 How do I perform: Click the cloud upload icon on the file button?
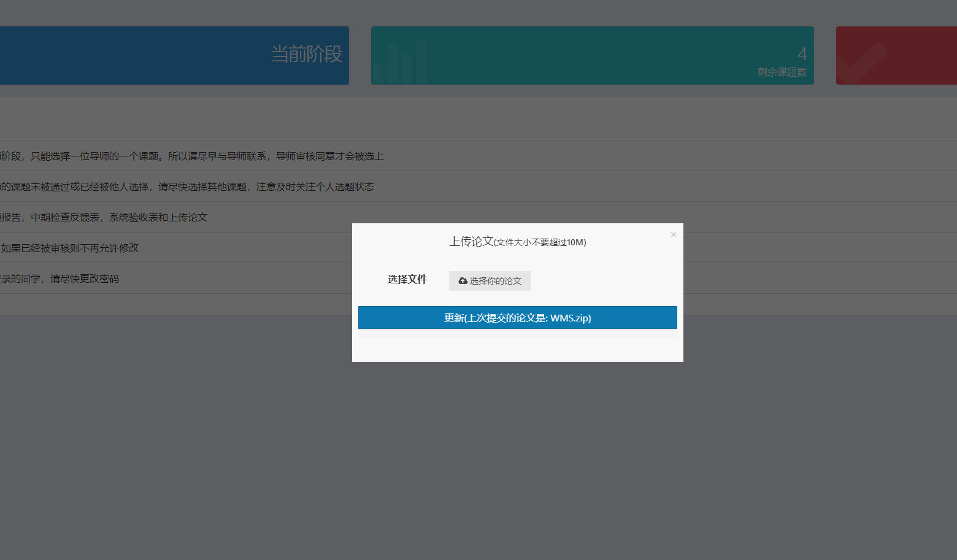(x=463, y=280)
